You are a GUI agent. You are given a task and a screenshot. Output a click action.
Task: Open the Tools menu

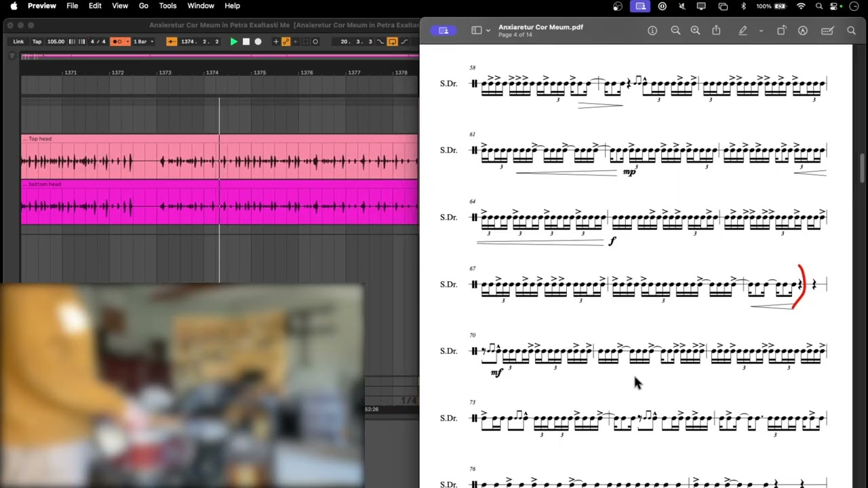point(167,6)
